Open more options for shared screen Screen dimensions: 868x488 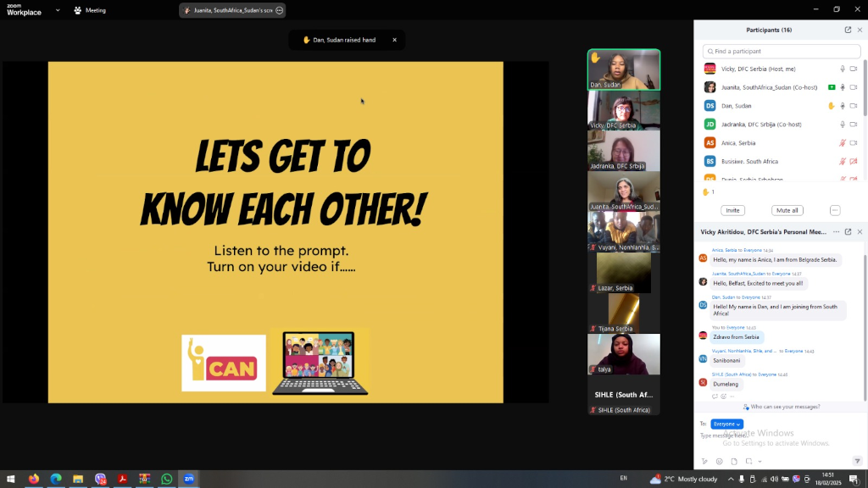[279, 10]
